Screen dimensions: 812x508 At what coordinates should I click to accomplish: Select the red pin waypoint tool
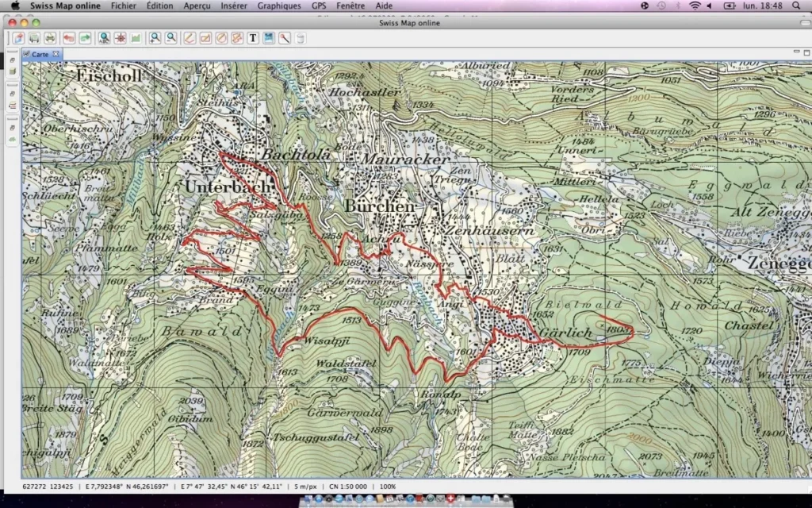(285, 38)
